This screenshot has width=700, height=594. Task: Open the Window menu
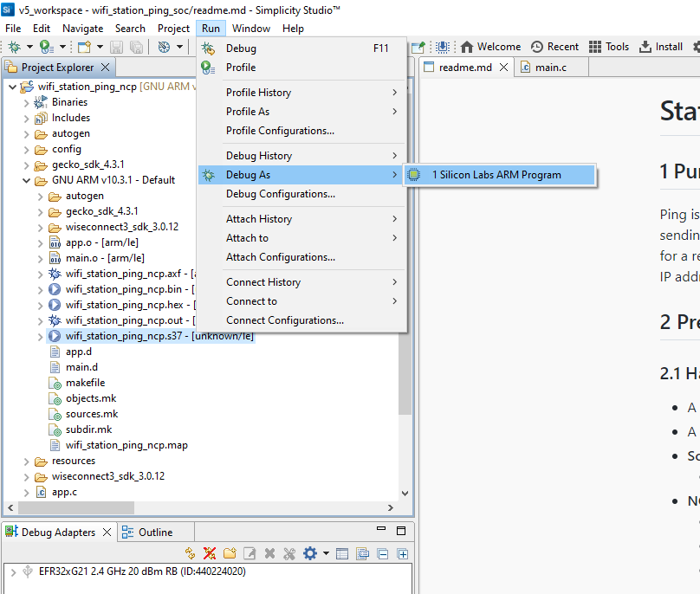point(251,28)
